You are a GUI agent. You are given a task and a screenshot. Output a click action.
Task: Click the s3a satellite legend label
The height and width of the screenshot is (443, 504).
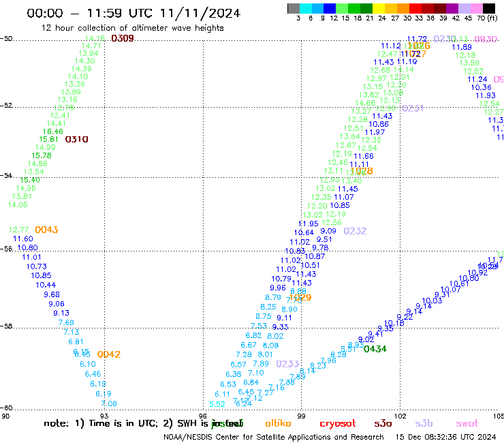tap(383, 423)
